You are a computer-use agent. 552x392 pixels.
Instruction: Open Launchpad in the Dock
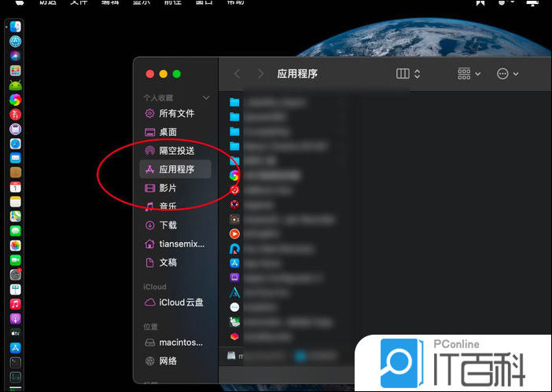point(15,71)
